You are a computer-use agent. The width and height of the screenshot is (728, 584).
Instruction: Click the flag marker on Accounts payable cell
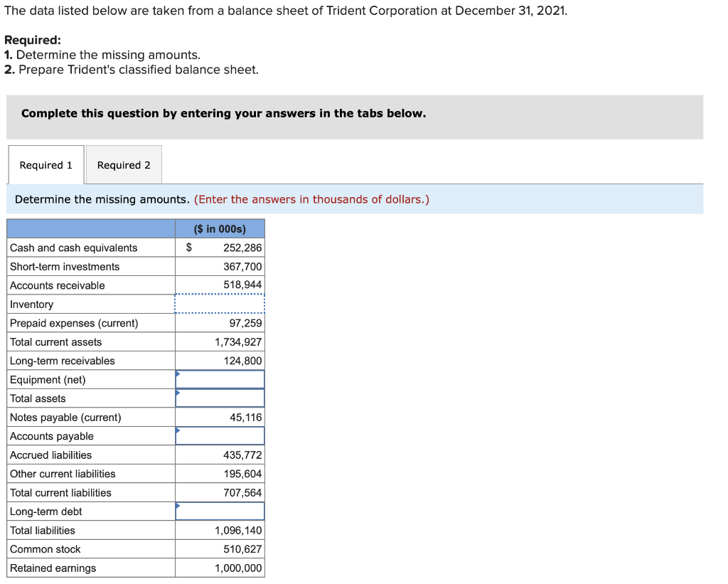pyautogui.click(x=178, y=432)
